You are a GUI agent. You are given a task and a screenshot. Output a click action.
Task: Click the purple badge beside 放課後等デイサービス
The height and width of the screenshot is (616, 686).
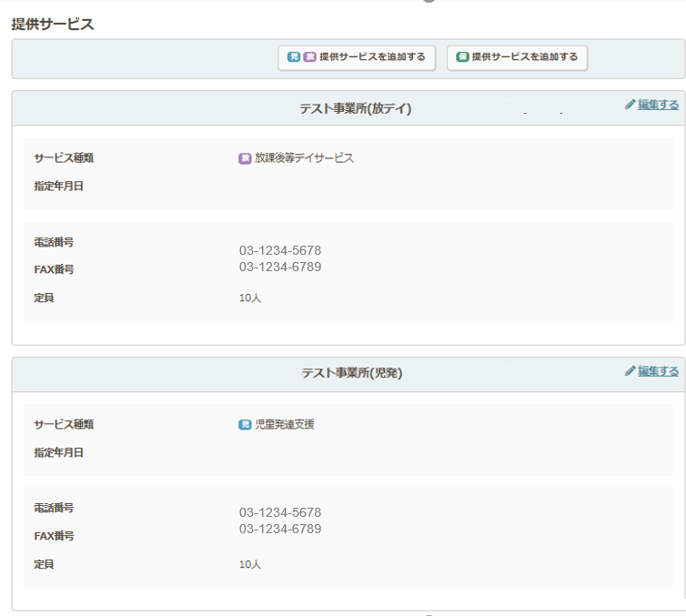tap(245, 158)
